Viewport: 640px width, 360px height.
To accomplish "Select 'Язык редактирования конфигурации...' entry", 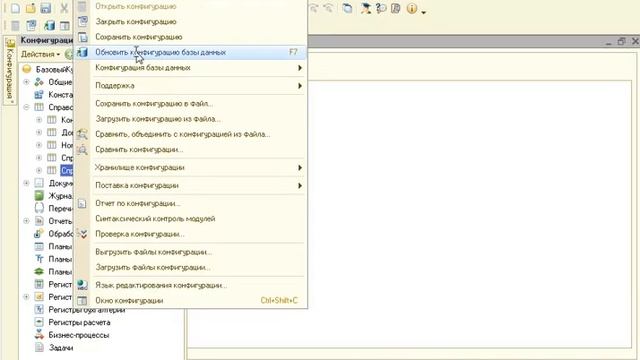I will coord(190,285).
